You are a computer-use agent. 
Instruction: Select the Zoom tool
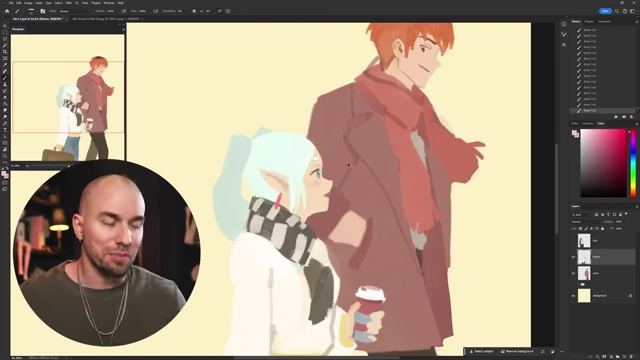5,156
